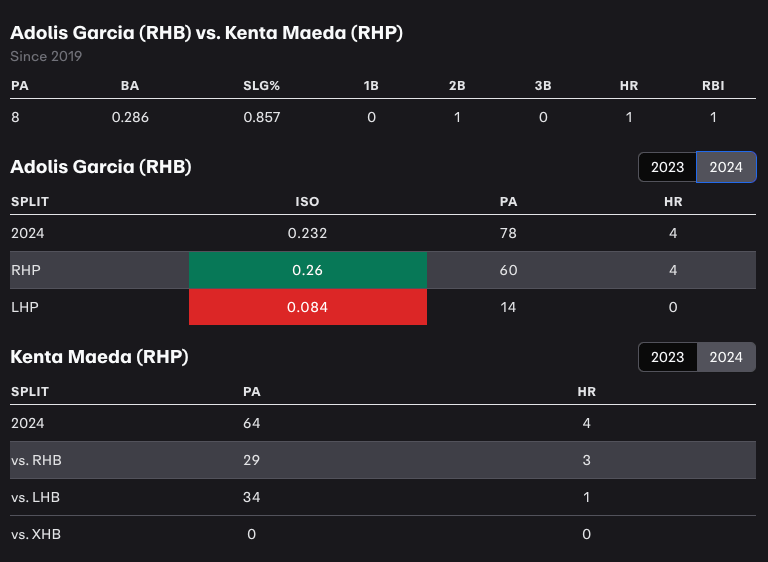
Task: Click the 2B column header
Action: 457,86
